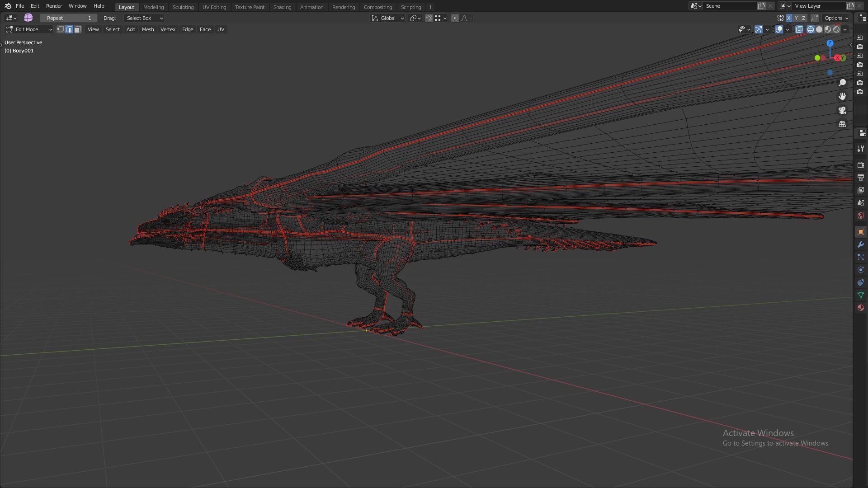Select solid viewport shading
The width and height of the screenshot is (868, 488).
(819, 29)
